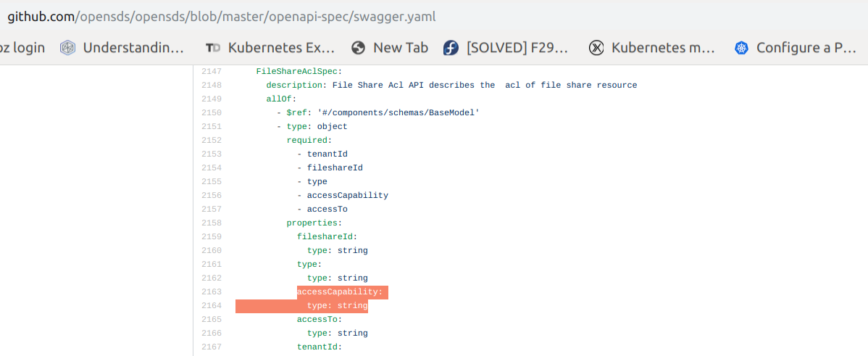Click the 'FileShareAclSpec:' key
The width and height of the screenshot is (868, 356).
coord(299,72)
